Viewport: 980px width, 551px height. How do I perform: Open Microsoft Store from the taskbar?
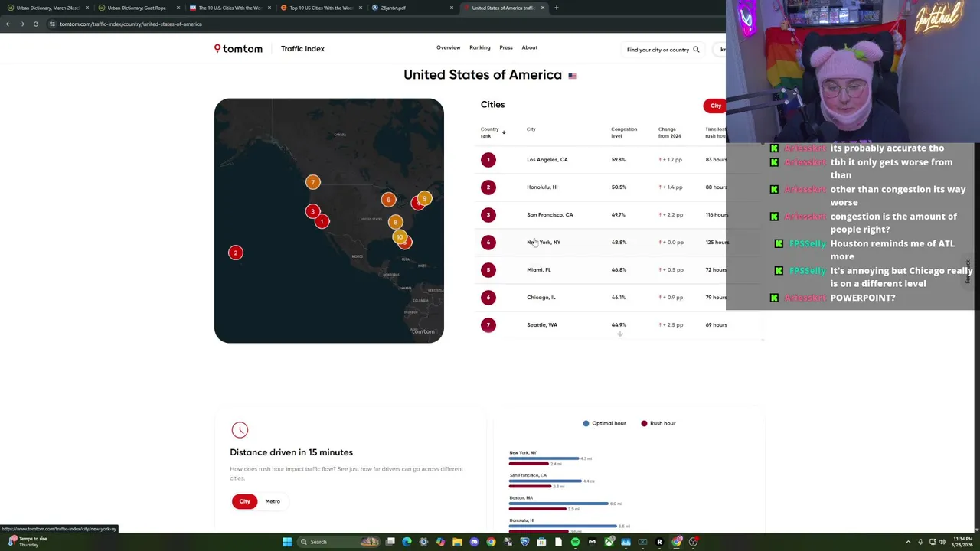[x=541, y=542]
